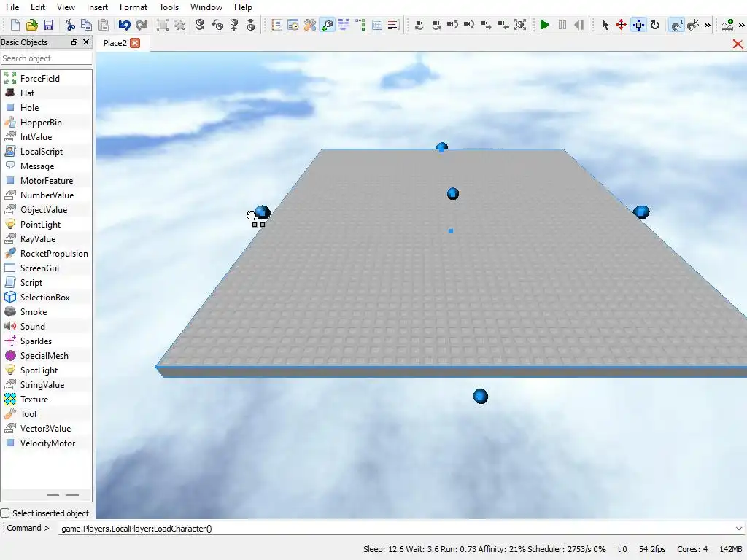The image size is (747, 560).
Task: Insert a SelectionBox object
Action: point(46,297)
